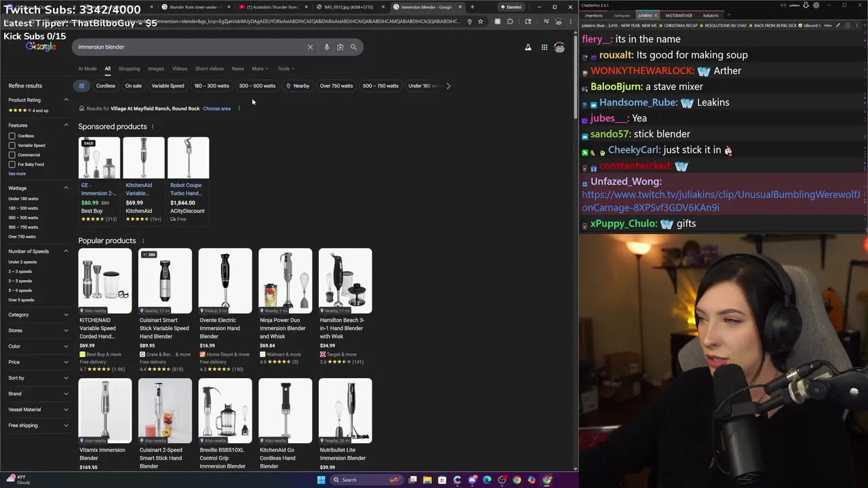Screen dimensions: 868x488
Task: Open OBS Studio from the taskbar
Action: 502,480
